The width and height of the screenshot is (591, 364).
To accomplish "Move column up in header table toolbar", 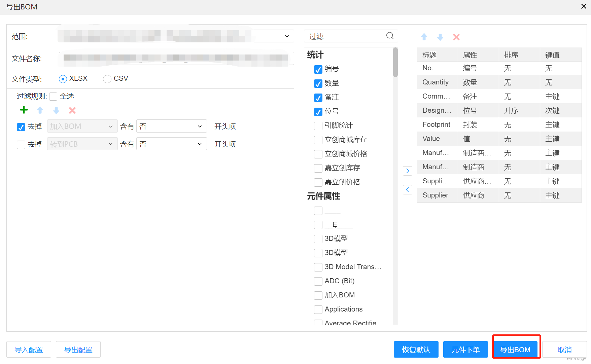I will (424, 37).
